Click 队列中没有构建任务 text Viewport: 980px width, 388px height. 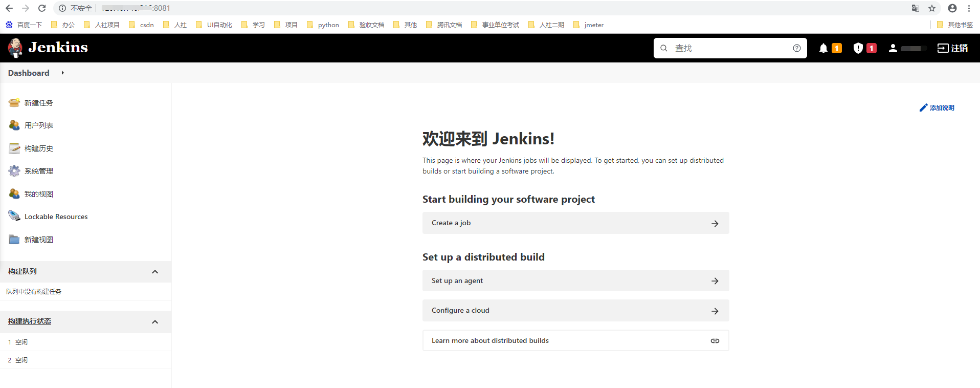coord(34,291)
